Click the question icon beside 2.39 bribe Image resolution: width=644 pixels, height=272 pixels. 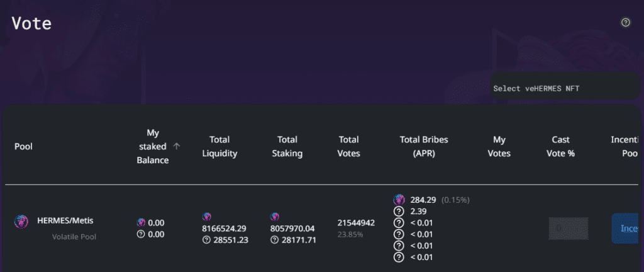pyautogui.click(x=398, y=212)
